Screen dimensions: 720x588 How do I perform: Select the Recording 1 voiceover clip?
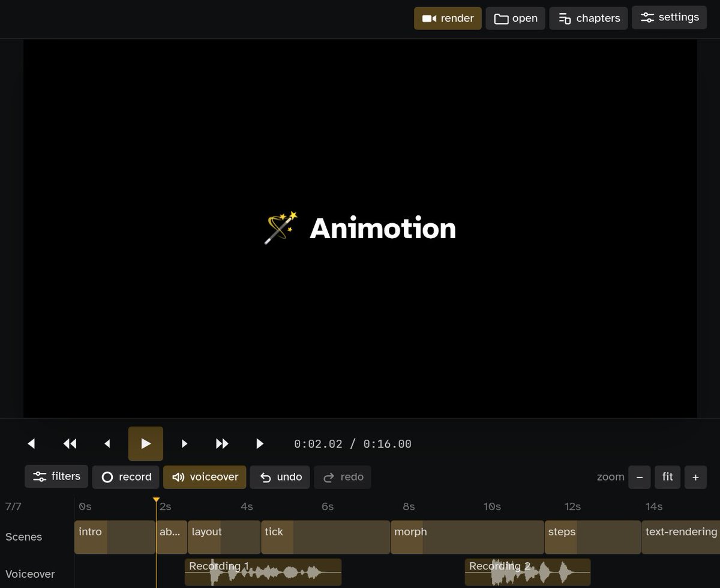(263, 572)
